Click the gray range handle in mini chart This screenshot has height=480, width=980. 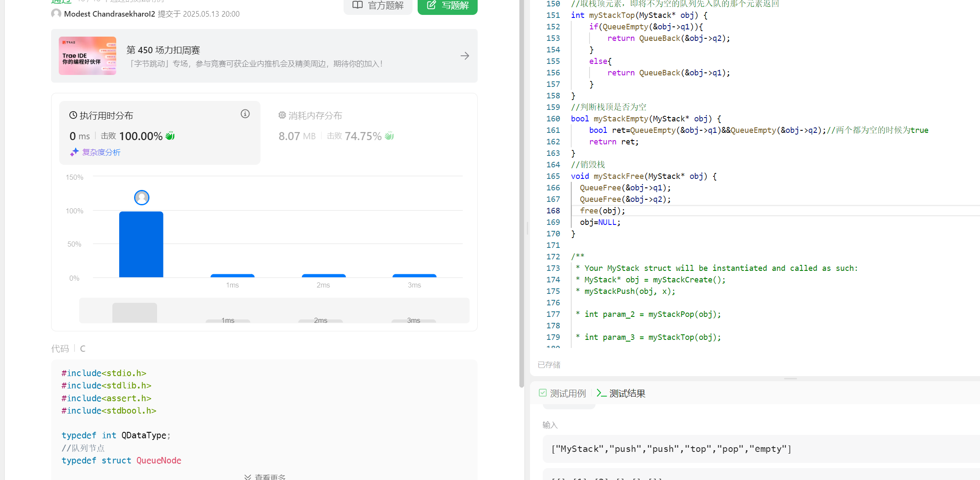[135, 313]
